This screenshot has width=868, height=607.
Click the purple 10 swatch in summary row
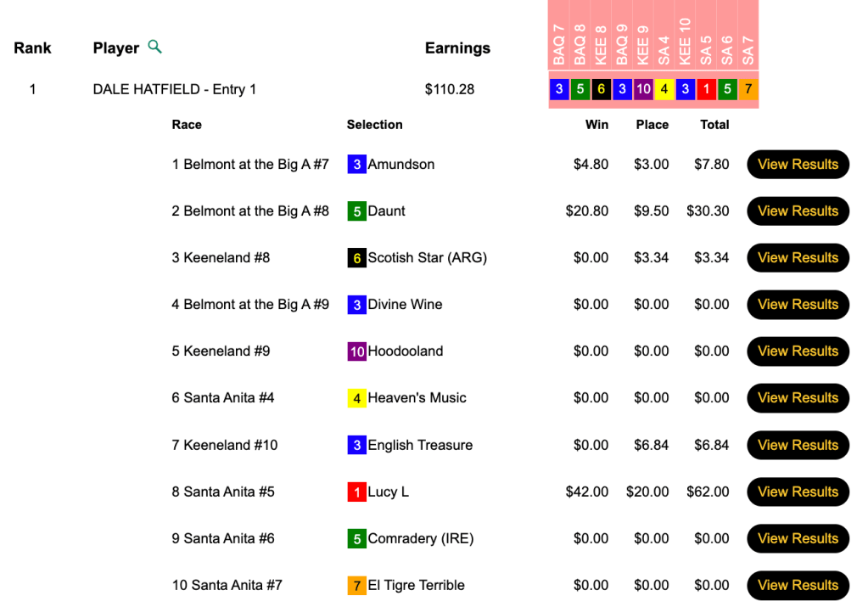tap(643, 89)
